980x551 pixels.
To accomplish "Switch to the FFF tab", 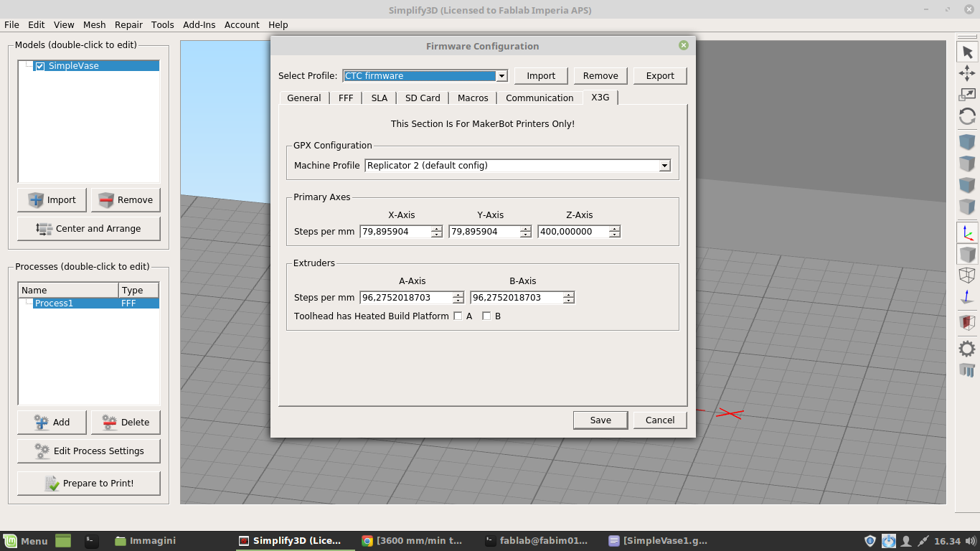I will [x=346, y=98].
